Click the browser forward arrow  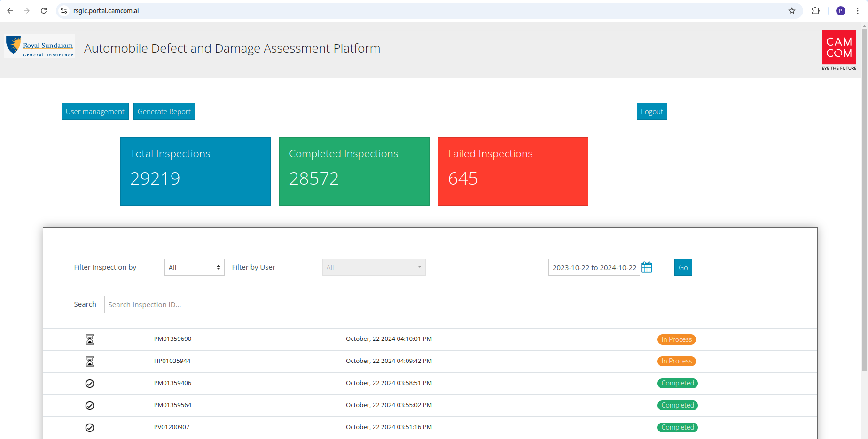click(27, 11)
